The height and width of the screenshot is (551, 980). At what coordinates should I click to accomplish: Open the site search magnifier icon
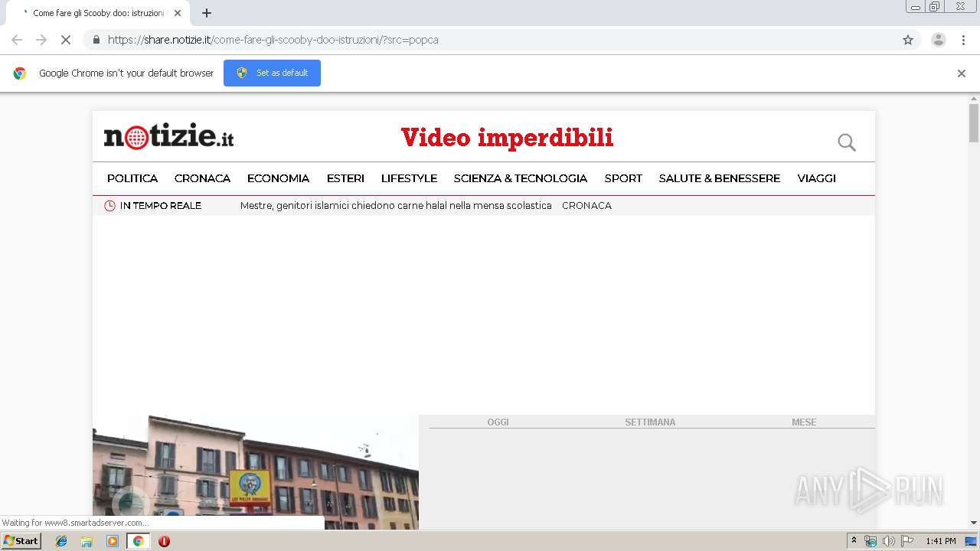pyautogui.click(x=846, y=142)
